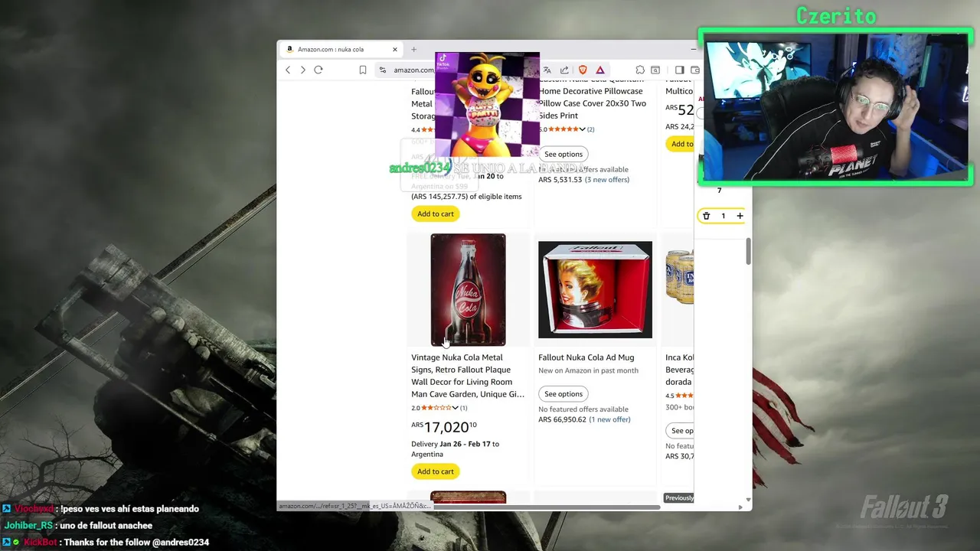This screenshot has width=980, height=551.
Task: Open Fallout Nuka Cola Ad Mug title
Action: pyautogui.click(x=586, y=357)
